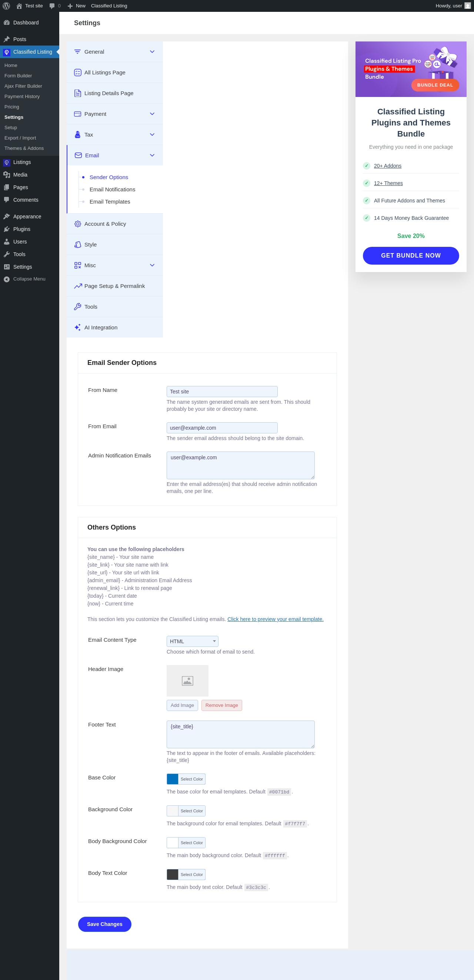This screenshot has width=474, height=980.
Task: Click the Listing Details Page document icon
Action: 78,93
